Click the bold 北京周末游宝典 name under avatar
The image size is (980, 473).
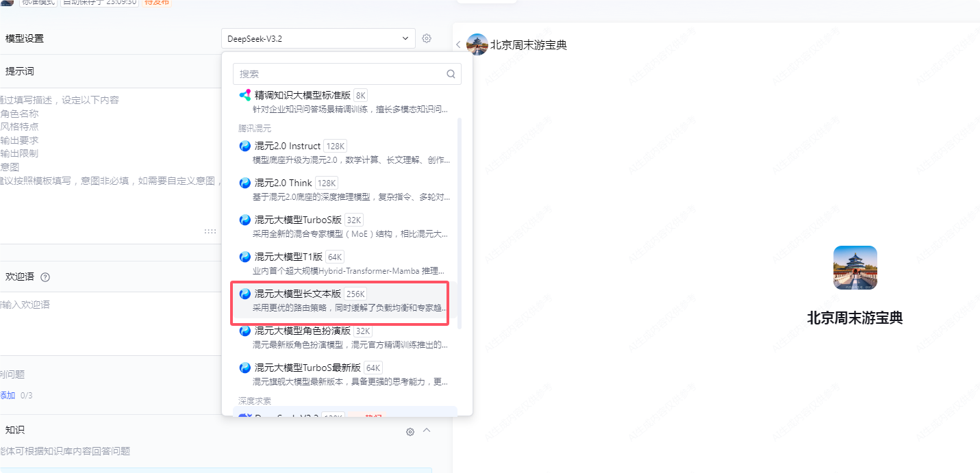pyautogui.click(x=855, y=318)
